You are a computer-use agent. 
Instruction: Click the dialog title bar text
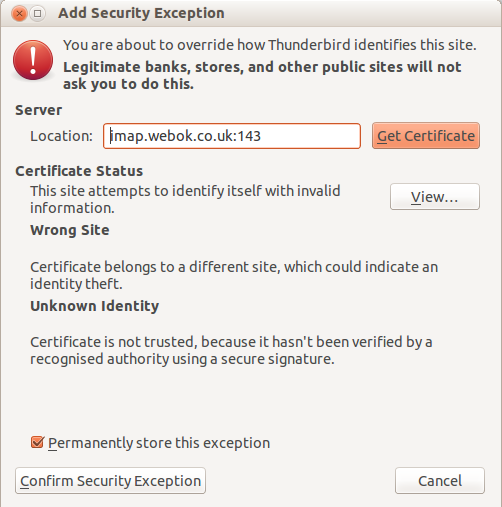[x=141, y=13]
